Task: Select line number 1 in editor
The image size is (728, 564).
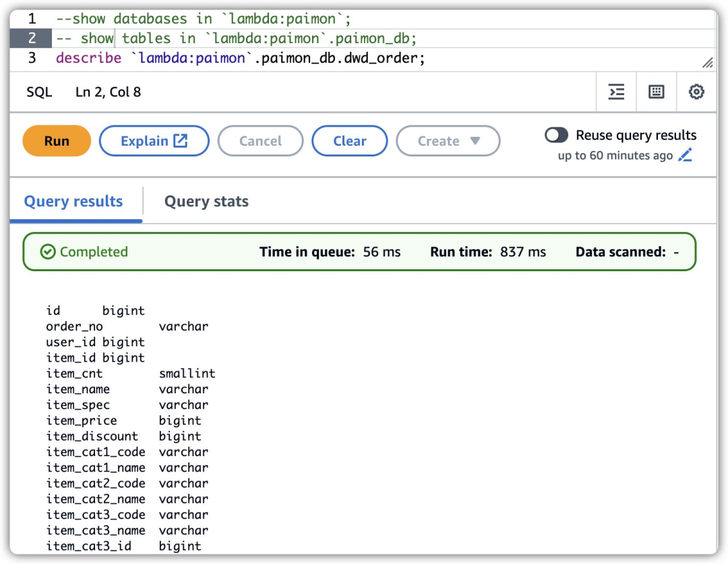Action: point(32,19)
